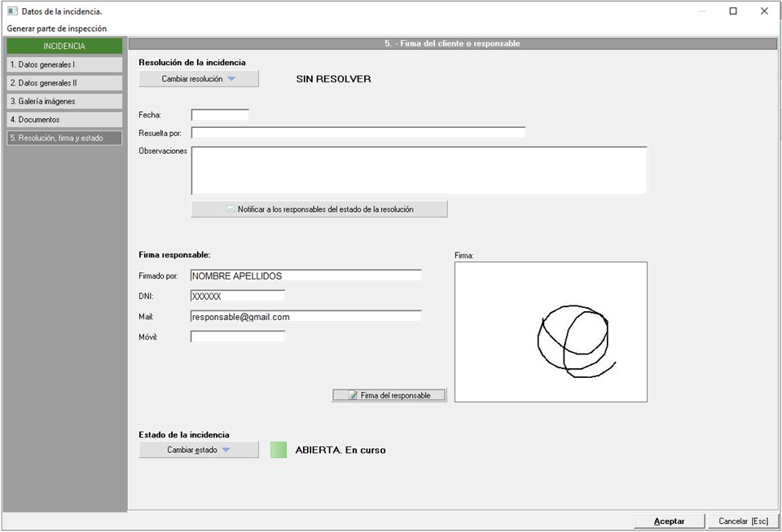Click the Firmado por name field
This screenshot has height=532, width=782.
coord(305,275)
